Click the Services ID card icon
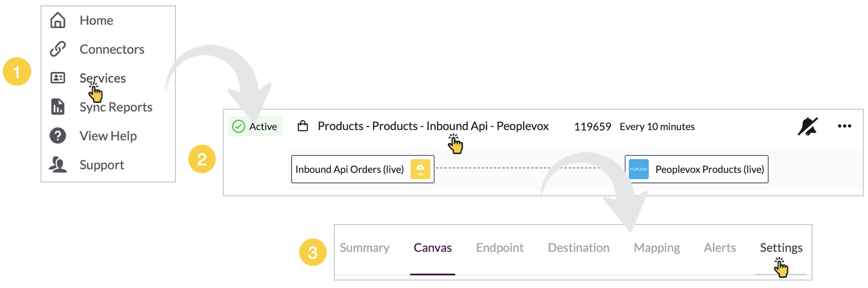The height and width of the screenshot is (288, 868). [58, 78]
